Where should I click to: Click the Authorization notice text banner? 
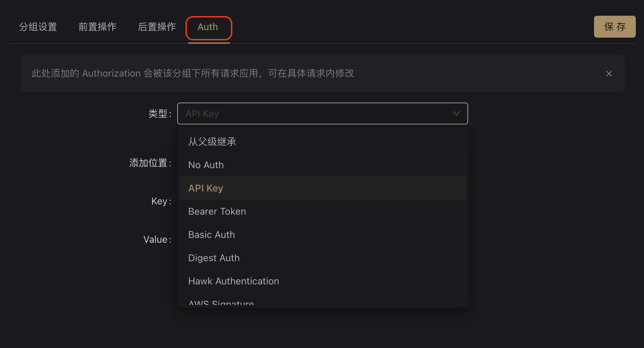[x=193, y=73]
